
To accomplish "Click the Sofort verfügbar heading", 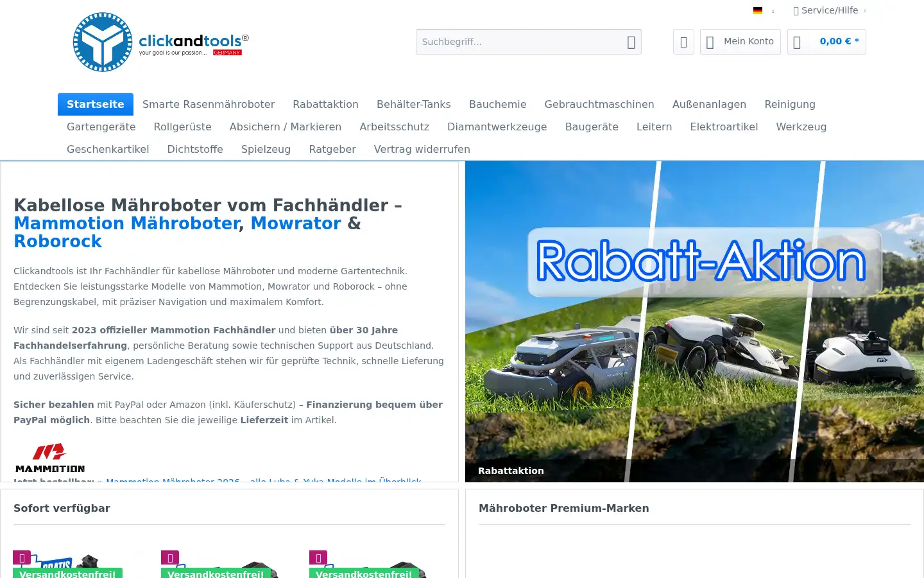I will tap(62, 508).
